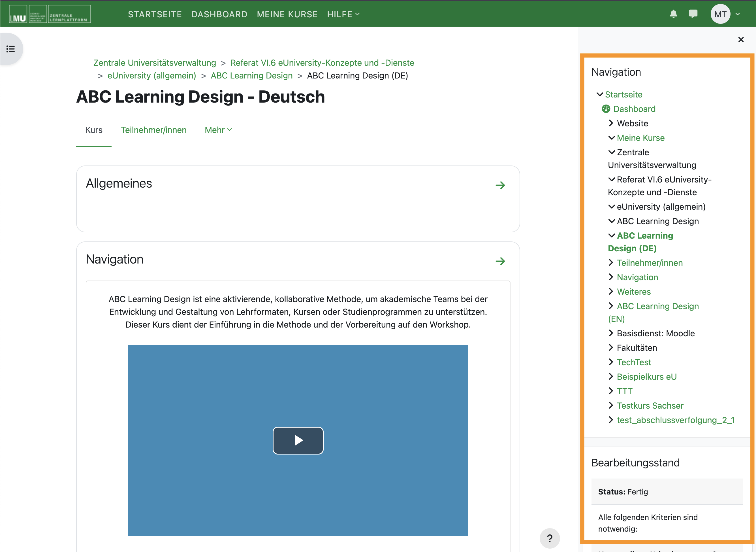The image size is (756, 552).
Task: Follow the eUniversity (allgemein) breadcrumb link
Action: [151, 75]
